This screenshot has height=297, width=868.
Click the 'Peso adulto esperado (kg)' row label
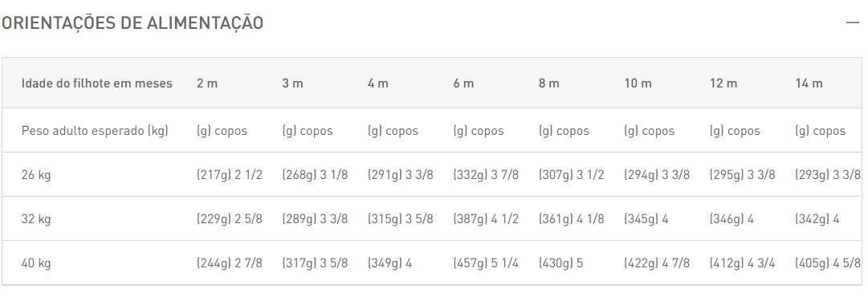click(95, 131)
